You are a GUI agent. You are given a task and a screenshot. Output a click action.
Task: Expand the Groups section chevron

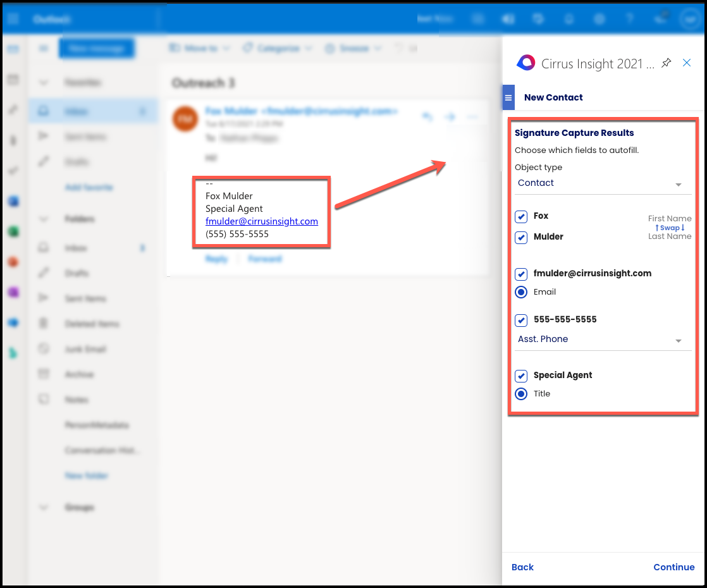click(x=43, y=508)
